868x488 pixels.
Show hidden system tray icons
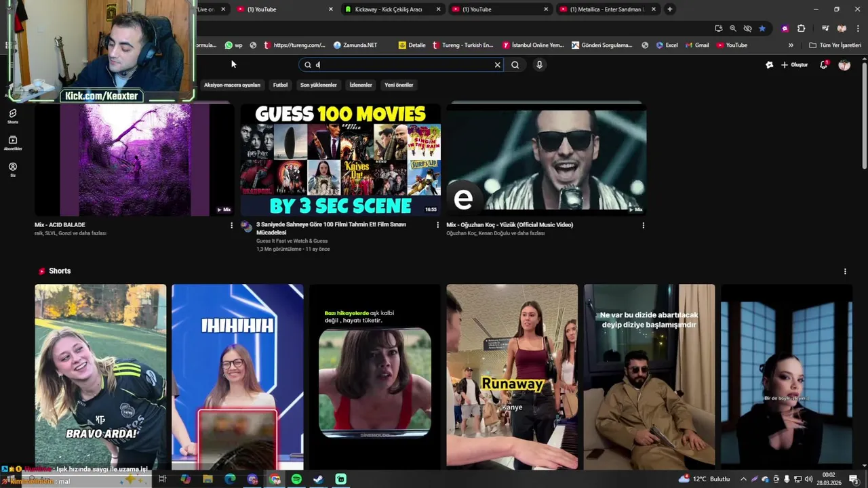point(743,479)
